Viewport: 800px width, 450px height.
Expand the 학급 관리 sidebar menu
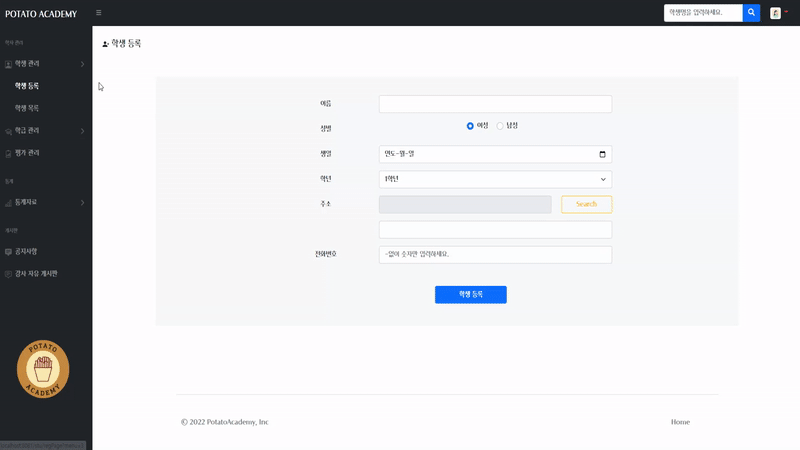(46, 131)
